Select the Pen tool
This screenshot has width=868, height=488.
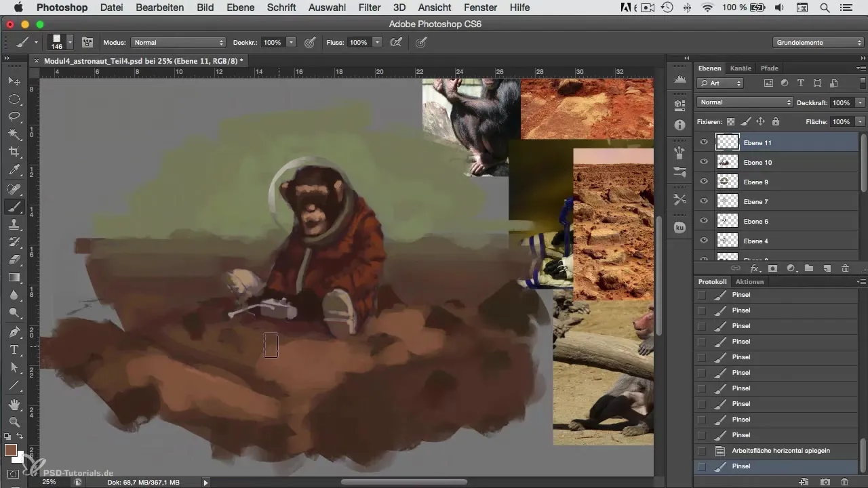click(x=14, y=332)
